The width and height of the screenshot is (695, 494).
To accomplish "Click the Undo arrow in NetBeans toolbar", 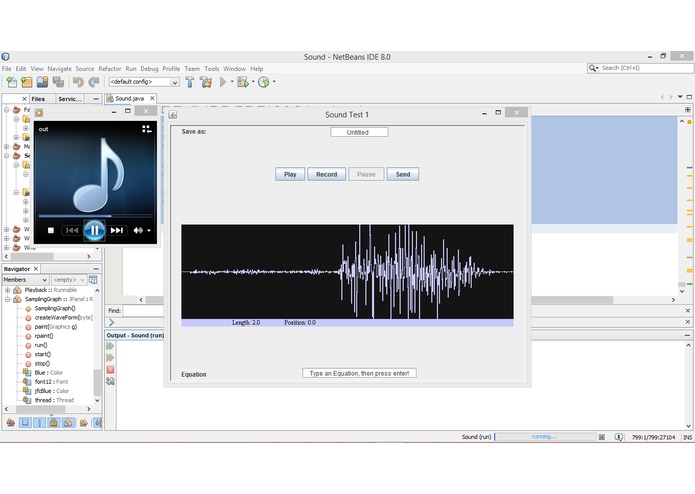I will (78, 82).
